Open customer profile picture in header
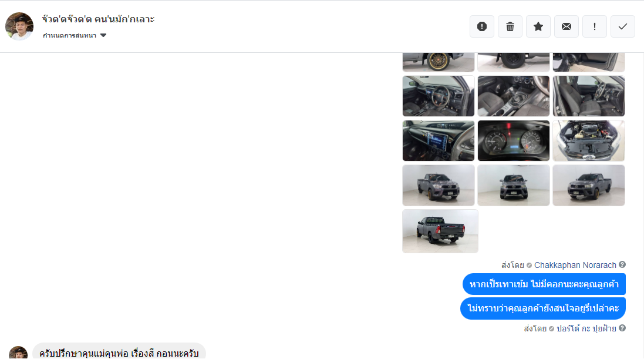This screenshot has width=644, height=359. coord(19,26)
